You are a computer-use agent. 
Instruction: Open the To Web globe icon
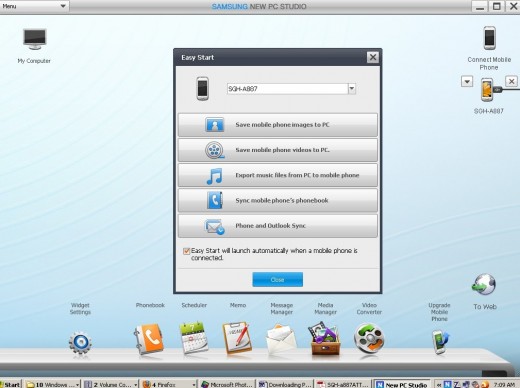point(484,285)
